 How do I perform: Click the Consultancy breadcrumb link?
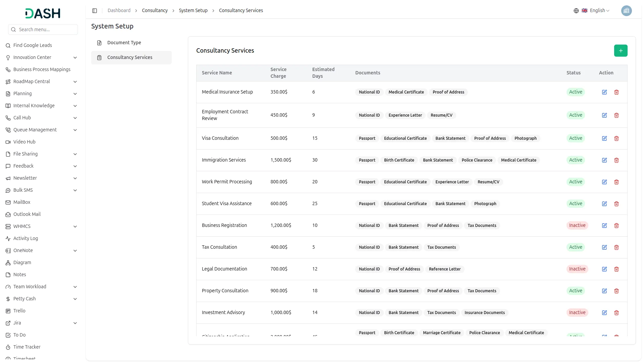[155, 11]
